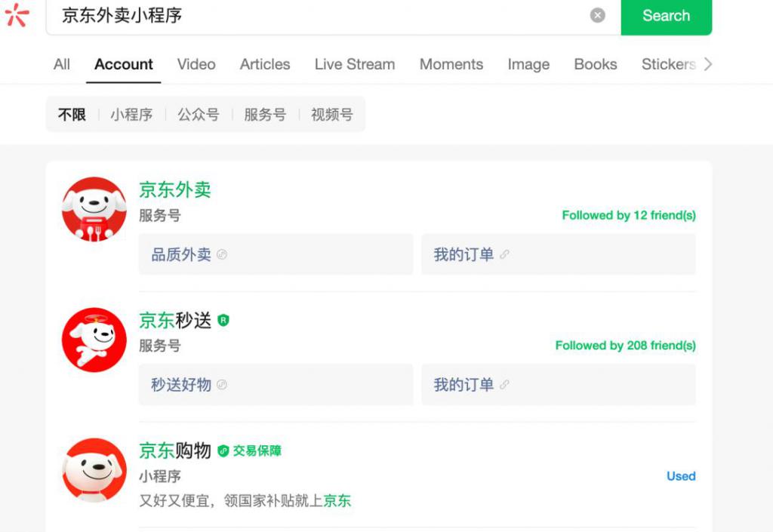Click the green Search button

click(666, 16)
